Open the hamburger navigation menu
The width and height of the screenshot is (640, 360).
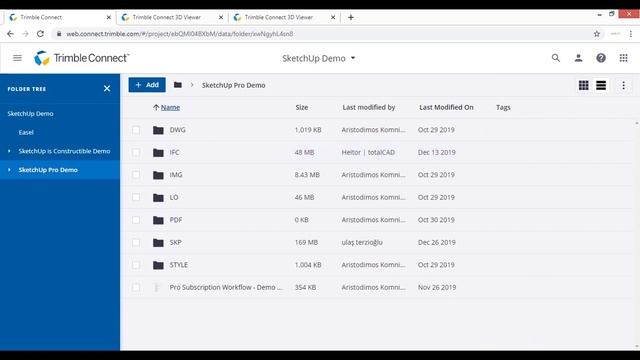17,58
